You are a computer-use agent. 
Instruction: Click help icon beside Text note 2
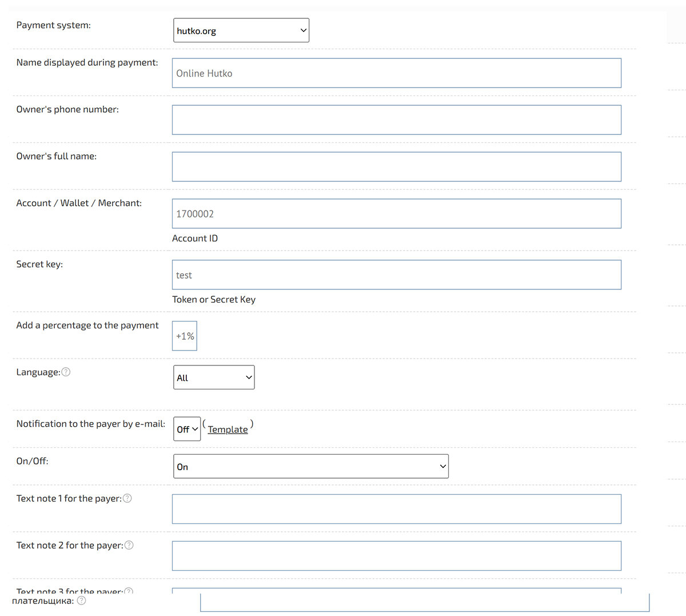coord(129,546)
